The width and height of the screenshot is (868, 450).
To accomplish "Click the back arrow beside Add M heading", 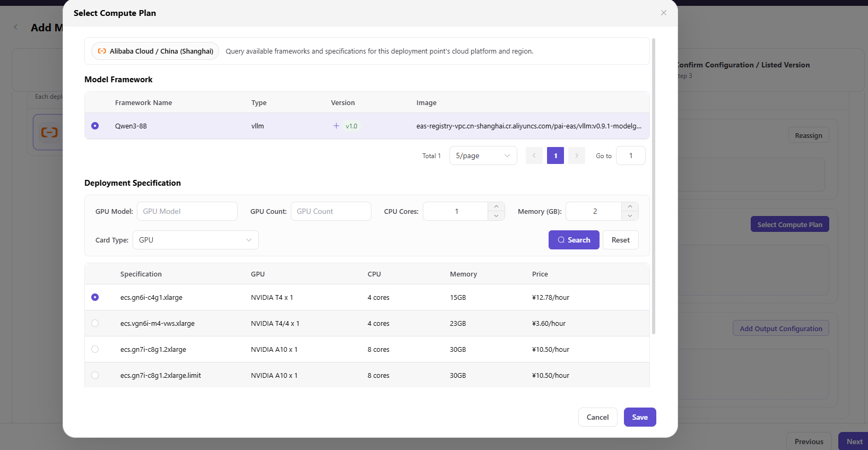I will [x=16, y=28].
